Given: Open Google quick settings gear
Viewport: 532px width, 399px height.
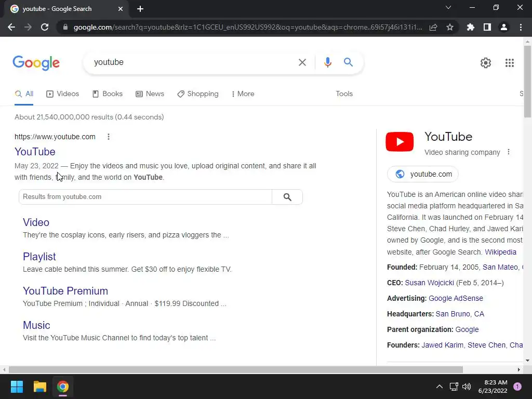Looking at the screenshot, I should point(486,63).
